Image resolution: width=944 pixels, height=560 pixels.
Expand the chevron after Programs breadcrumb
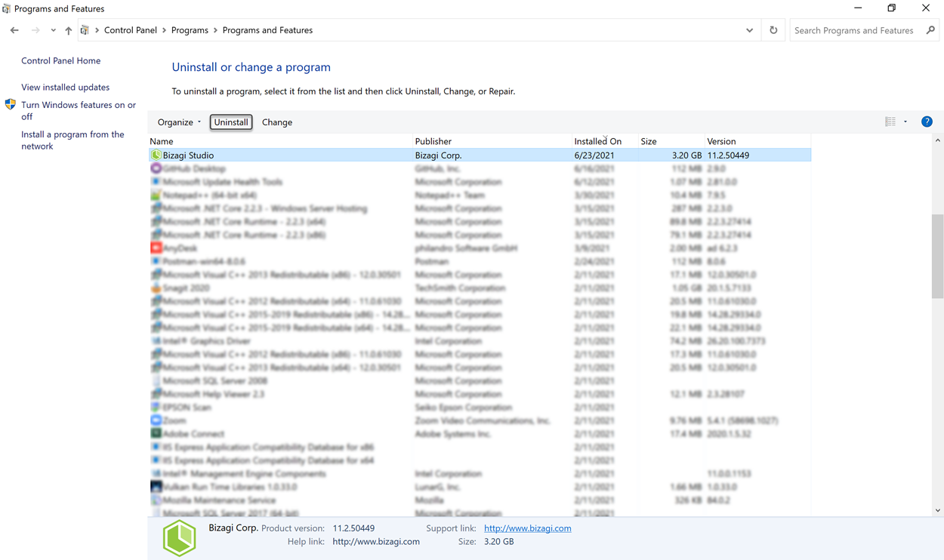tap(215, 30)
